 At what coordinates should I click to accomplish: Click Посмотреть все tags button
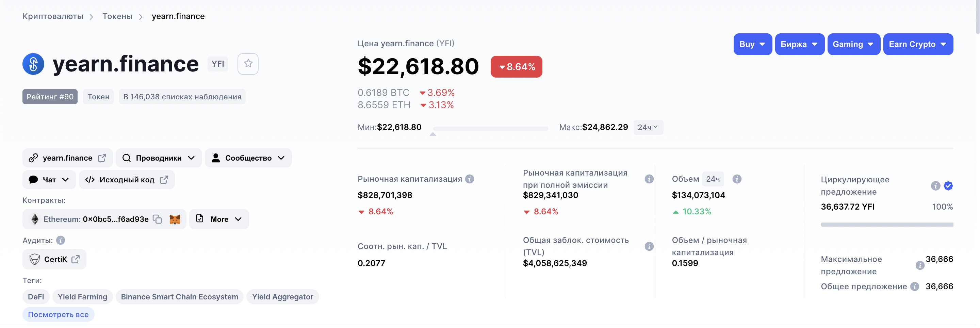coord(58,314)
